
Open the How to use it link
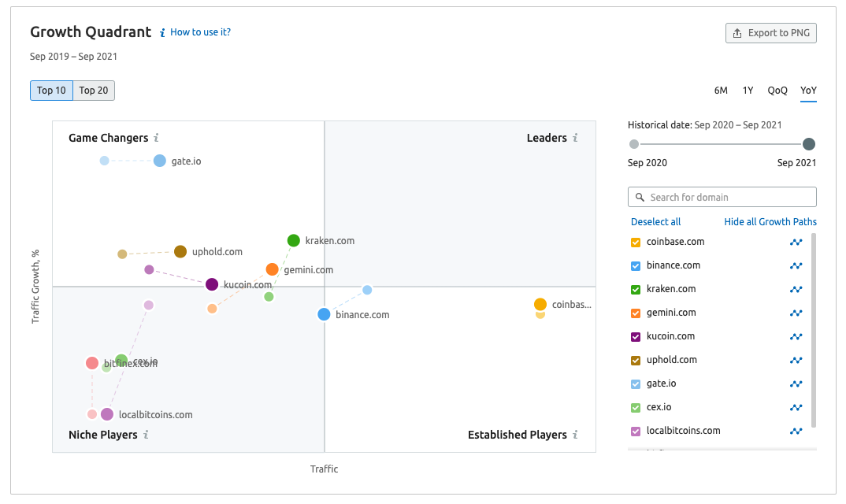click(200, 32)
